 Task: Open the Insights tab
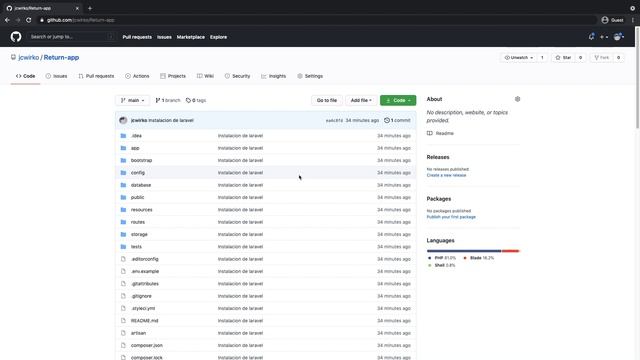click(273, 76)
